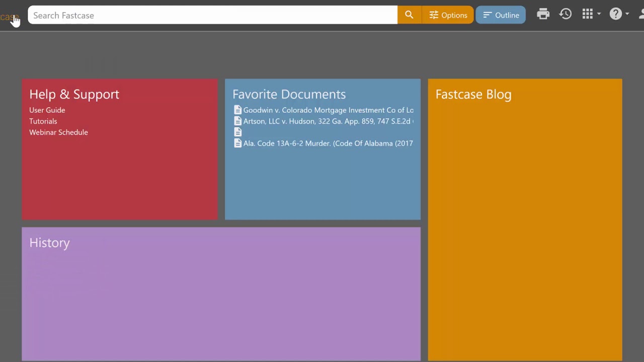
Task: Open the search Options panel
Action: pyautogui.click(x=448, y=15)
